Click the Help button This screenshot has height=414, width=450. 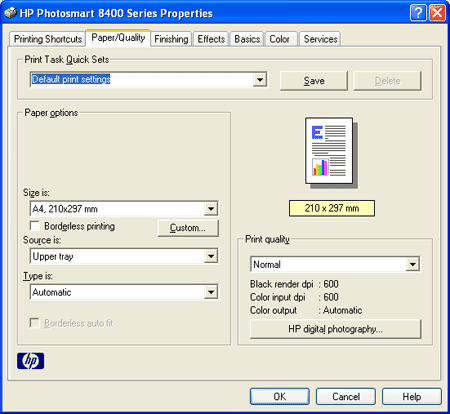[x=412, y=396]
